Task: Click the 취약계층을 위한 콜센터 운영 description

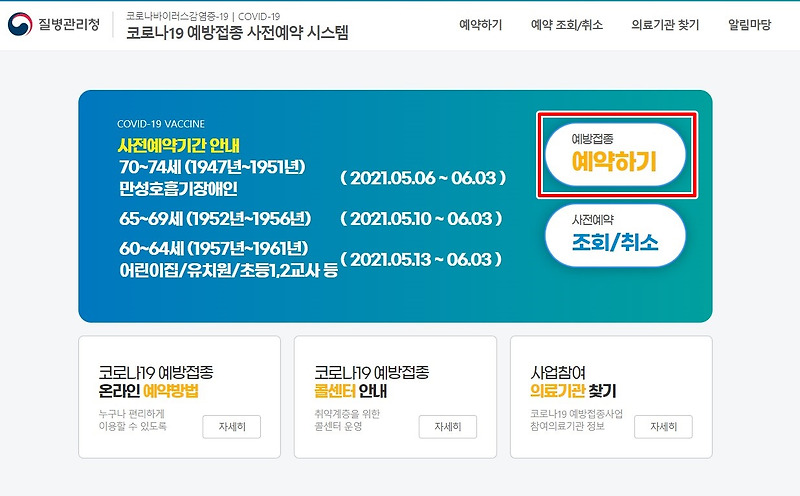Action: 347,420
